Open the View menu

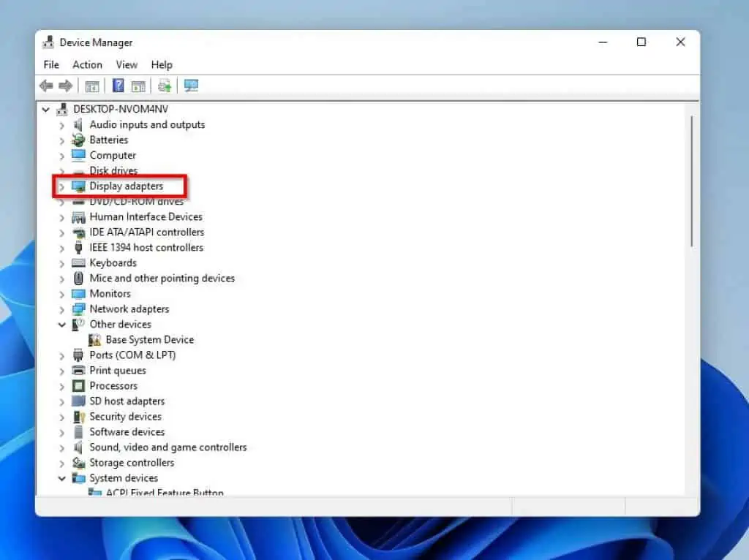coord(127,64)
